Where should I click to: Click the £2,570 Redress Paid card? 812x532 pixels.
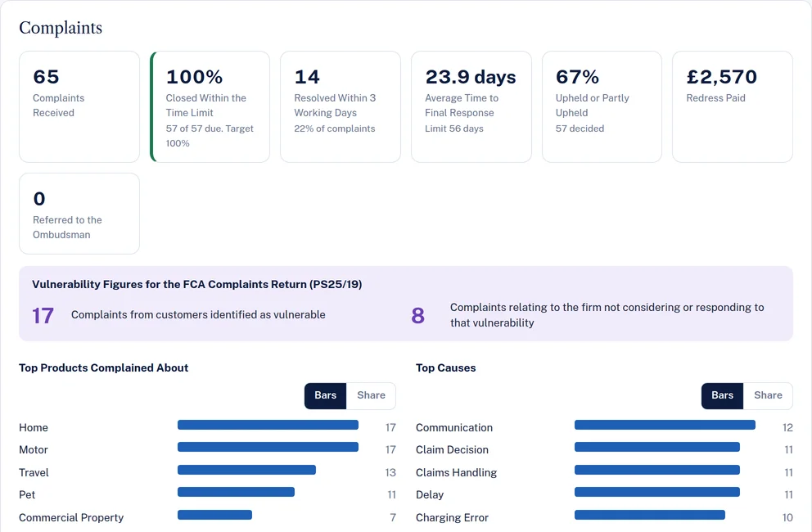click(x=733, y=106)
